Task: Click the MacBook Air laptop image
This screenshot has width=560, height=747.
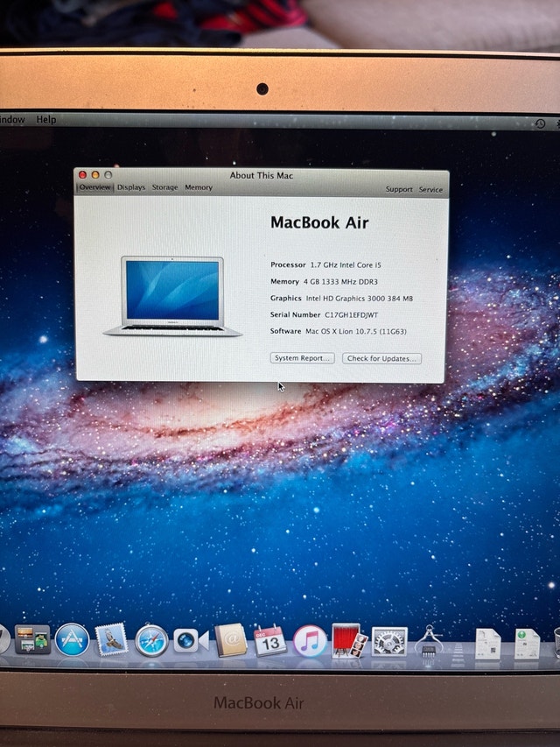Action: [172, 296]
